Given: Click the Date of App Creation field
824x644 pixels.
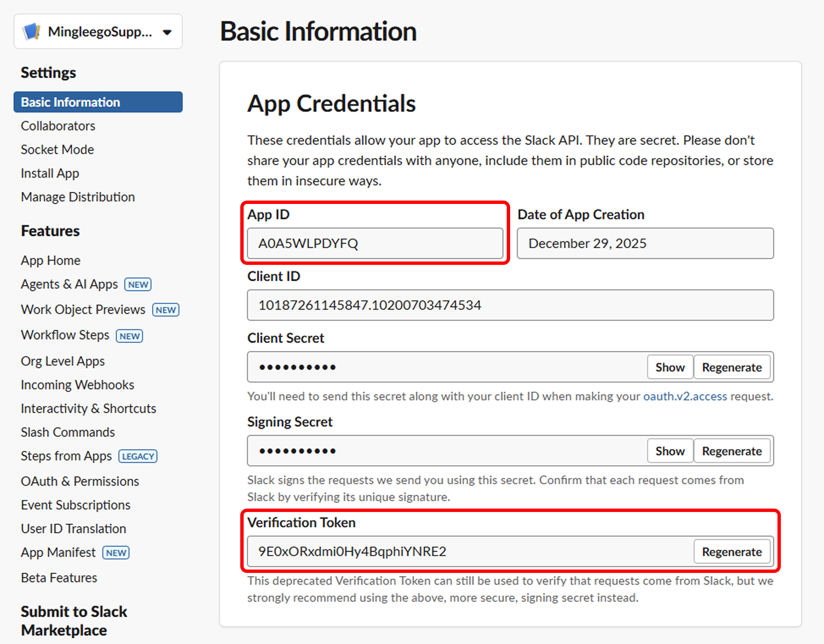Looking at the screenshot, I should (x=645, y=243).
